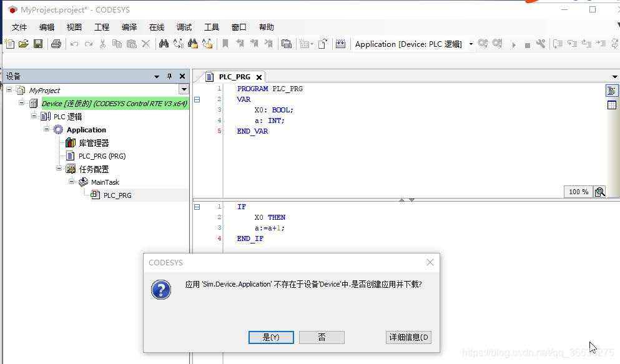Pin the 设备 panel
This screenshot has width=620, height=364.
(169, 76)
